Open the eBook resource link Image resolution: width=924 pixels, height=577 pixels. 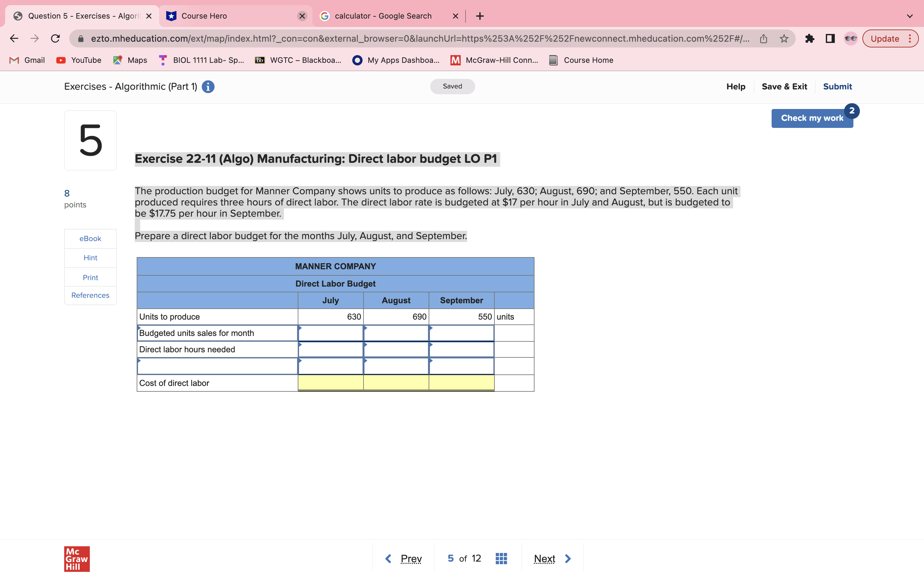(x=90, y=238)
